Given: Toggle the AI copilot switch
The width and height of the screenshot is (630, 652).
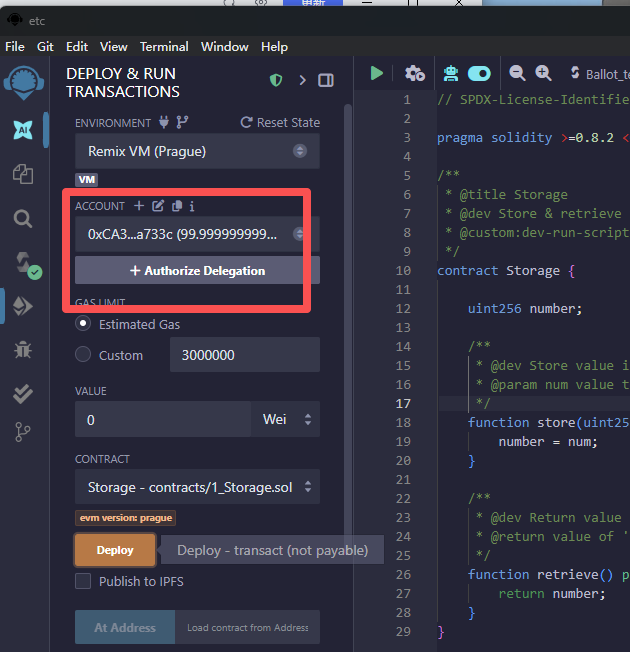Looking at the screenshot, I should coord(479,74).
